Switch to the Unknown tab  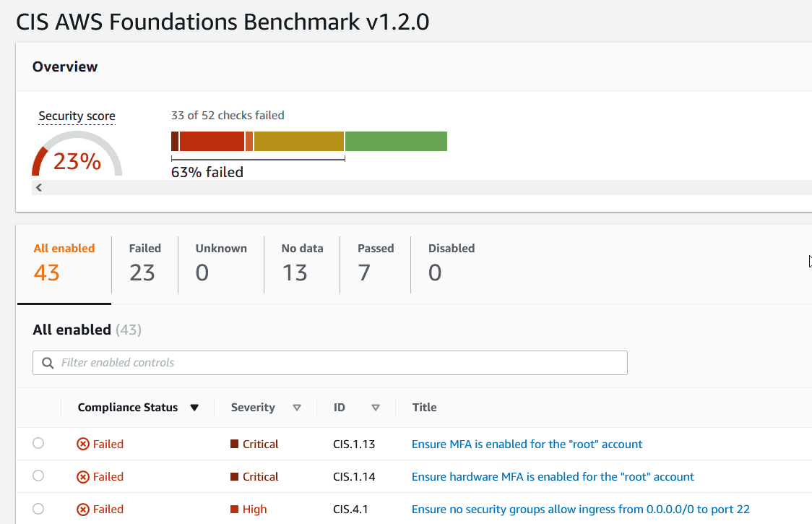(x=221, y=265)
